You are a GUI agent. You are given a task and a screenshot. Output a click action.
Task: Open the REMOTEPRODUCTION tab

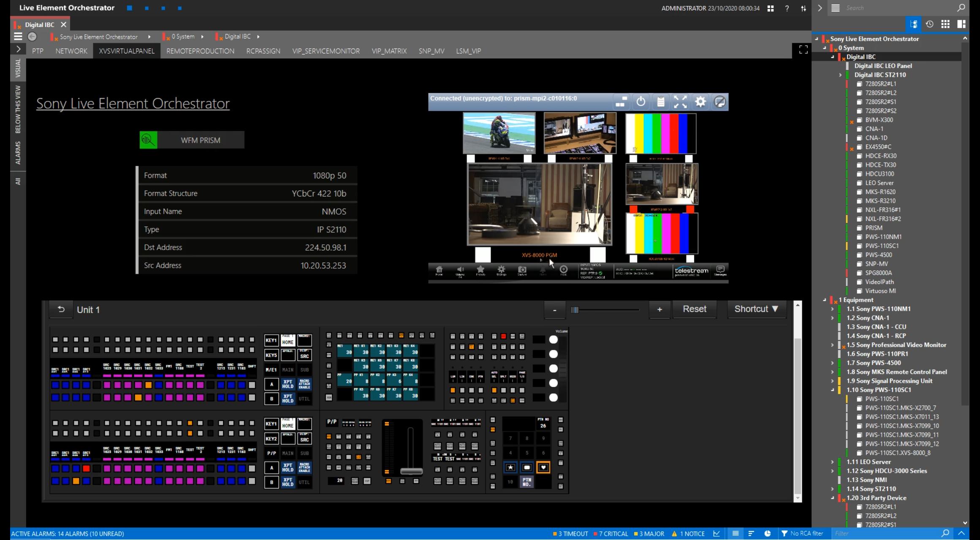click(200, 51)
